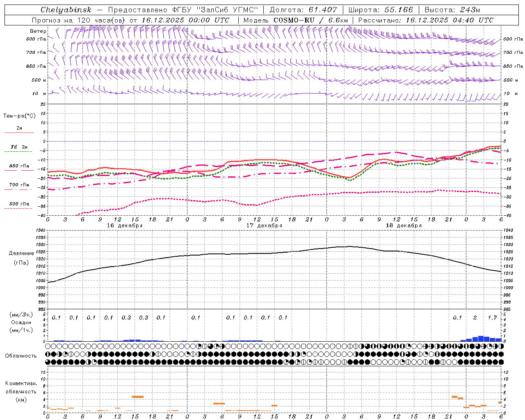Click the Chelyabinsk station title
Viewport: 525px width, 420px height.
click(x=66, y=9)
